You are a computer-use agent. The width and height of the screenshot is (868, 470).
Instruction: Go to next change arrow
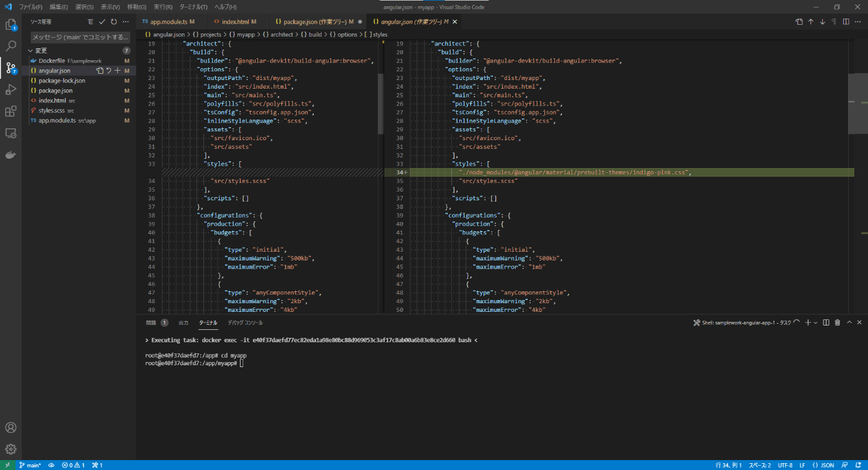pos(823,22)
